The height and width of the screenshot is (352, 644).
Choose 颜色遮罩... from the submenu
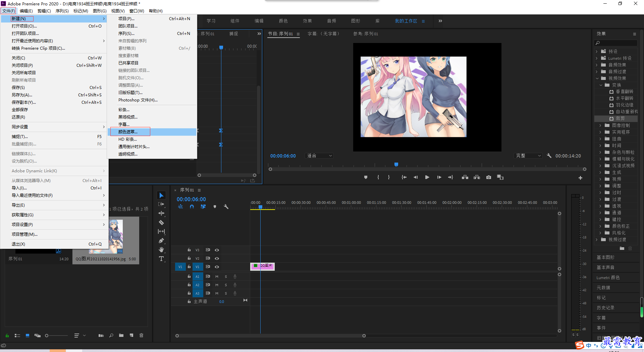152,132
